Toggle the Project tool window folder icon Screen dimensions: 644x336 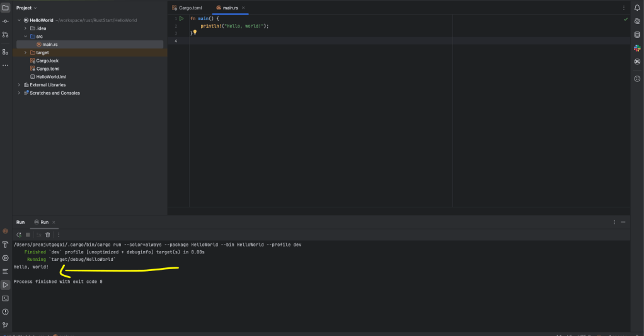point(5,8)
